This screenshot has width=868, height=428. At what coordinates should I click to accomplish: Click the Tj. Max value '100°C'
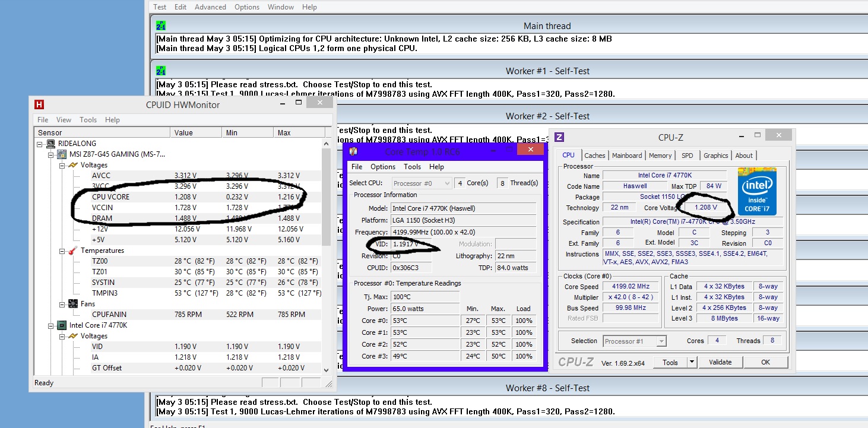point(425,297)
